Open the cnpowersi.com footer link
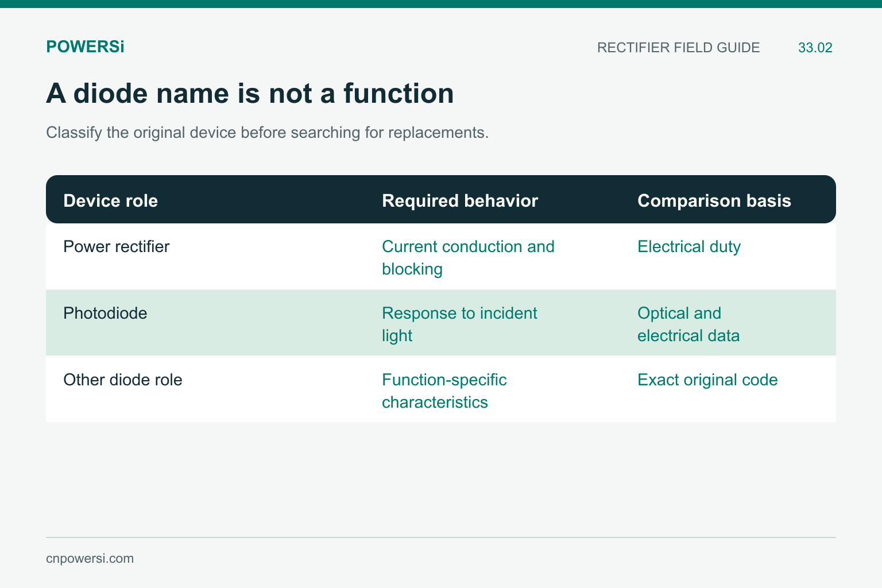This screenshot has width=882, height=588. tap(90, 559)
